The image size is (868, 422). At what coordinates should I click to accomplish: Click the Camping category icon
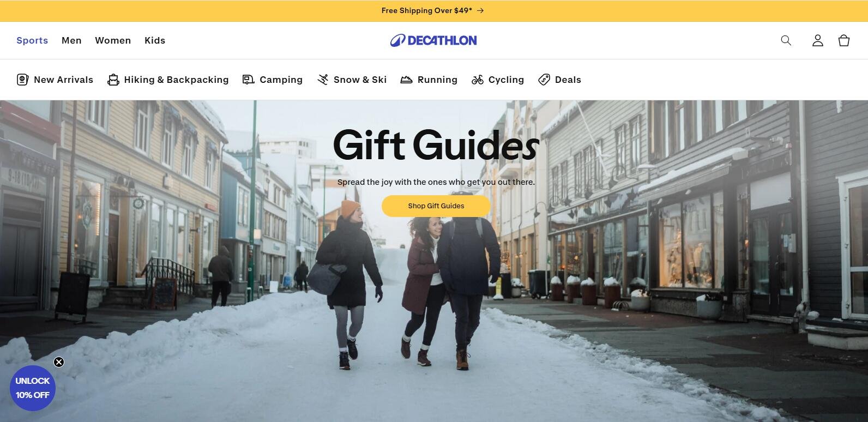249,80
